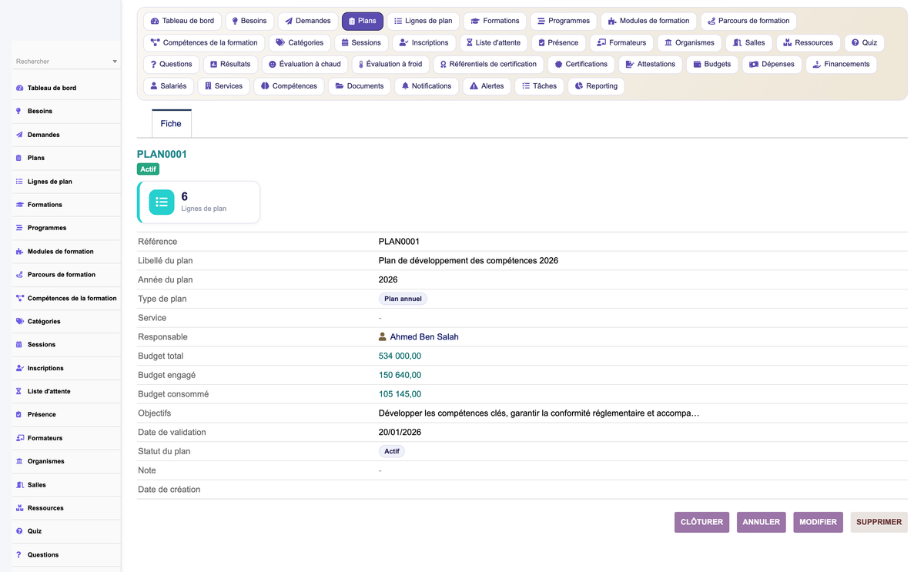Select the active Plans item in top navigation
Screen dimensions: 924x572
click(362, 21)
